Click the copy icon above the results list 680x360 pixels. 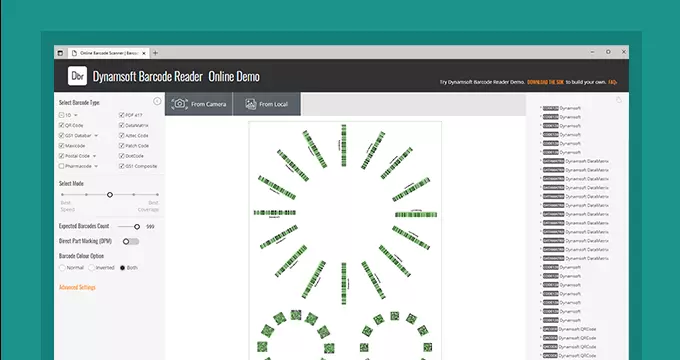(619, 100)
